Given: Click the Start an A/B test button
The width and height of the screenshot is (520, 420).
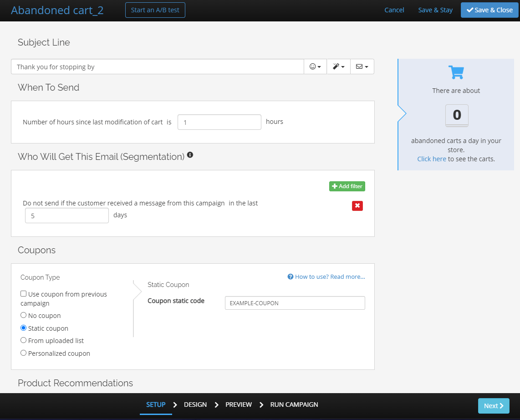Looking at the screenshot, I should [155, 10].
